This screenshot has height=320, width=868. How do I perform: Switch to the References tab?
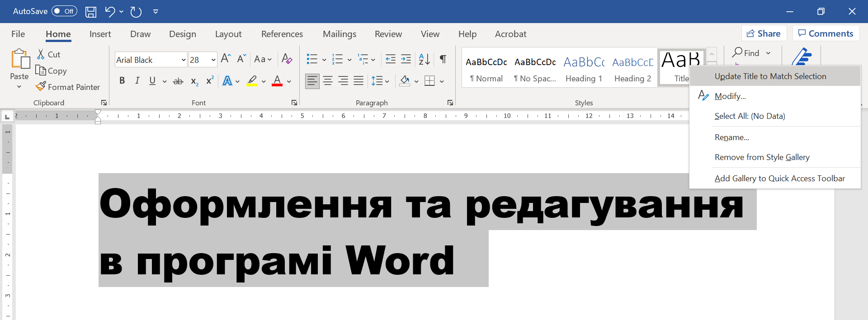pyautogui.click(x=282, y=34)
